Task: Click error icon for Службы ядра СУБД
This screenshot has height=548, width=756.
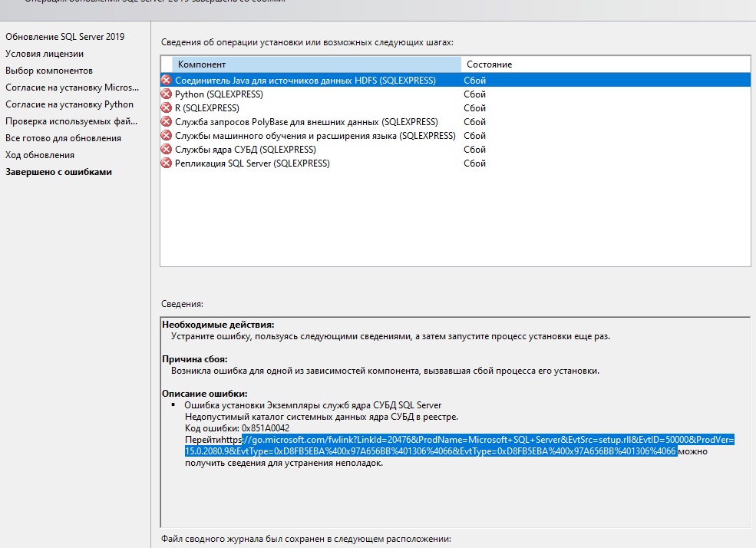Action: click(x=167, y=150)
